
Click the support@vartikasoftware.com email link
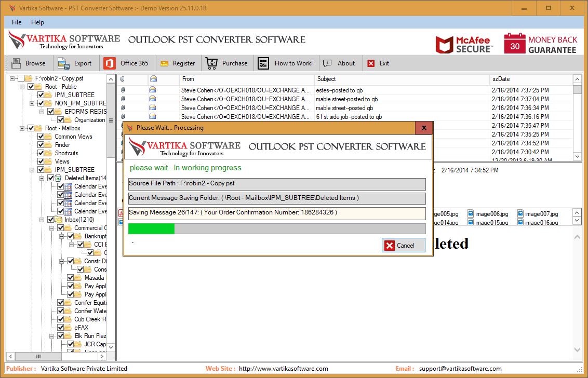coord(460,369)
